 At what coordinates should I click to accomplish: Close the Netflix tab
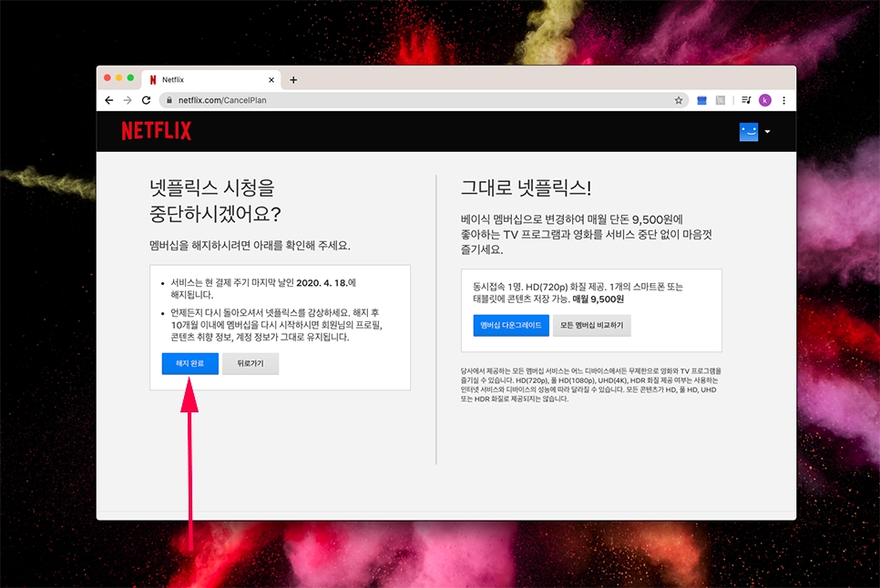coord(271,80)
